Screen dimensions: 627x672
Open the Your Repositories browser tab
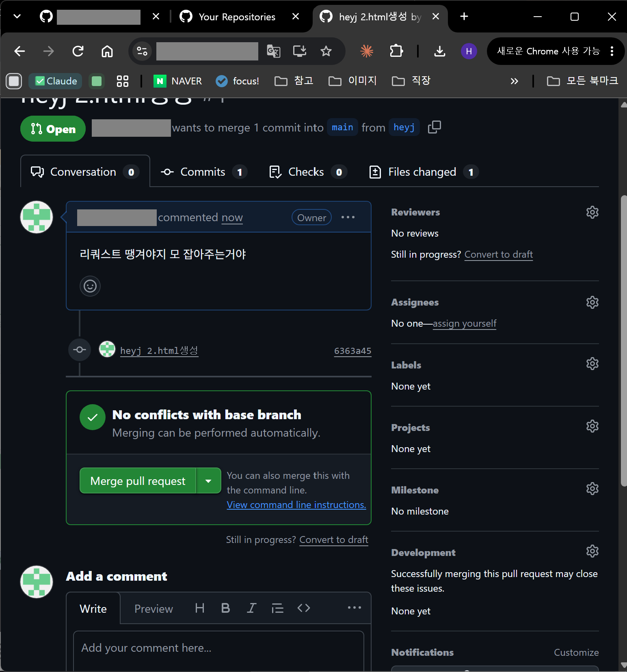click(x=237, y=17)
